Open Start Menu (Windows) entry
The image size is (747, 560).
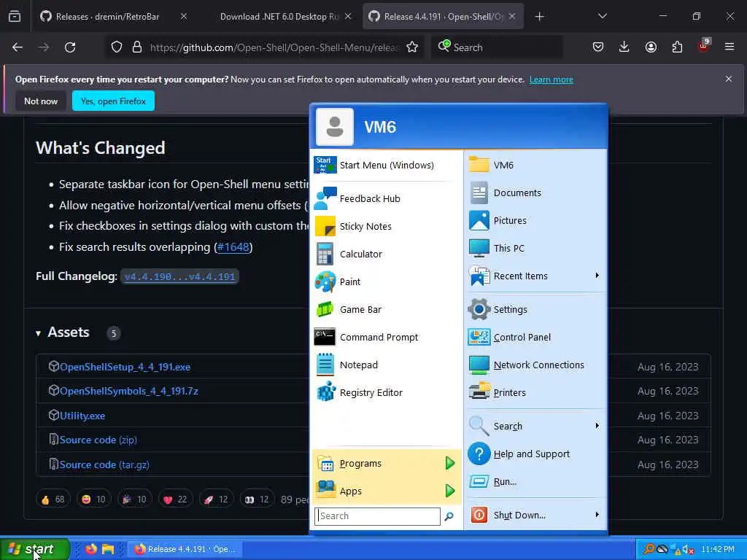[386, 166]
